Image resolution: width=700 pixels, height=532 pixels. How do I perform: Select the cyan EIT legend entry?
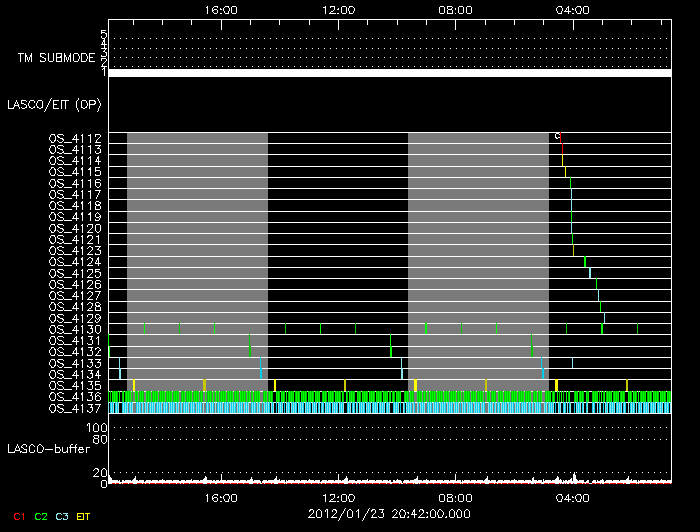pos(84,516)
